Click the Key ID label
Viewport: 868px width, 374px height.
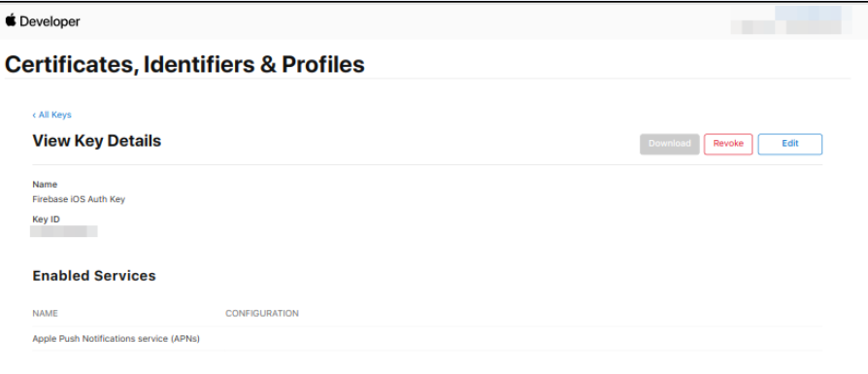point(46,220)
